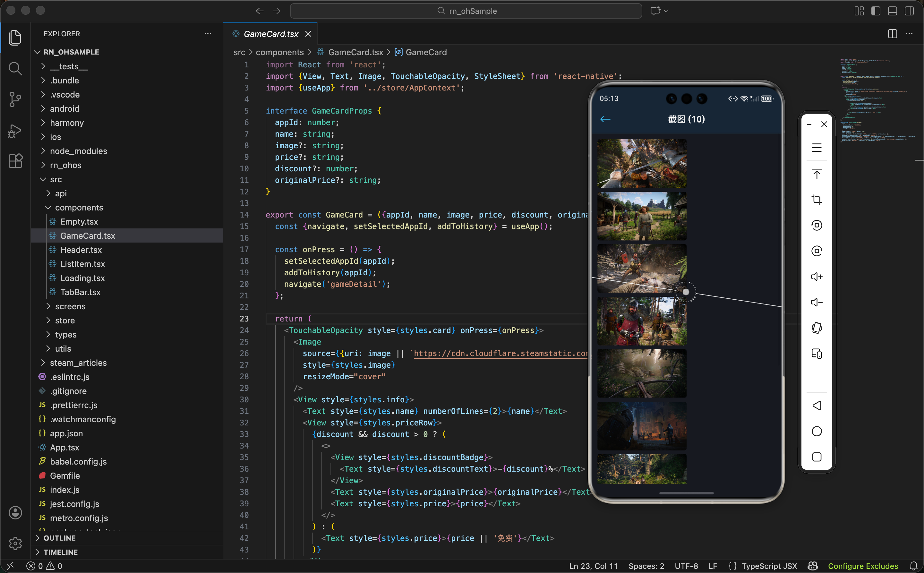Click TypeScript JSX language mode
Image resolution: width=924 pixels, height=573 pixels.
[x=769, y=566]
